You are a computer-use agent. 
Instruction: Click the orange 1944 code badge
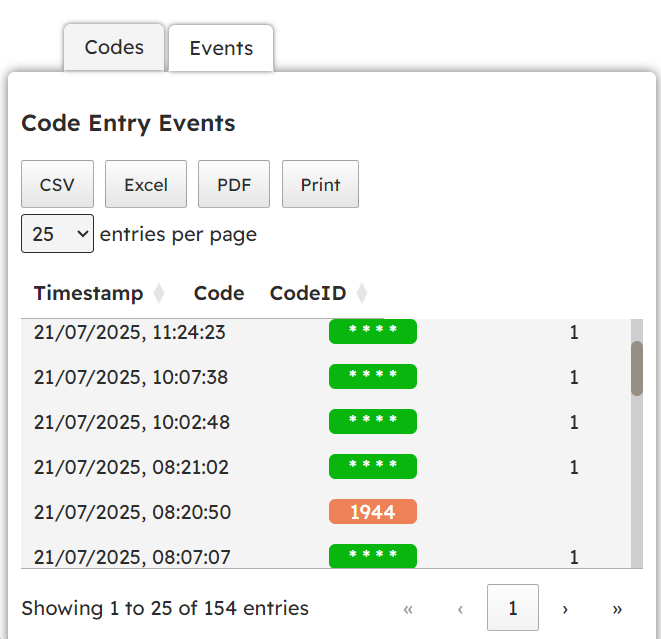click(373, 512)
